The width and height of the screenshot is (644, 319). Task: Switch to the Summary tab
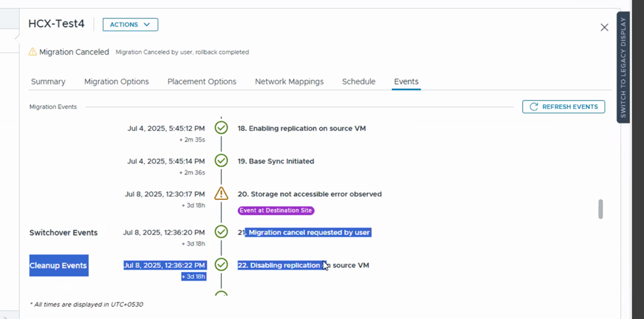(48, 81)
